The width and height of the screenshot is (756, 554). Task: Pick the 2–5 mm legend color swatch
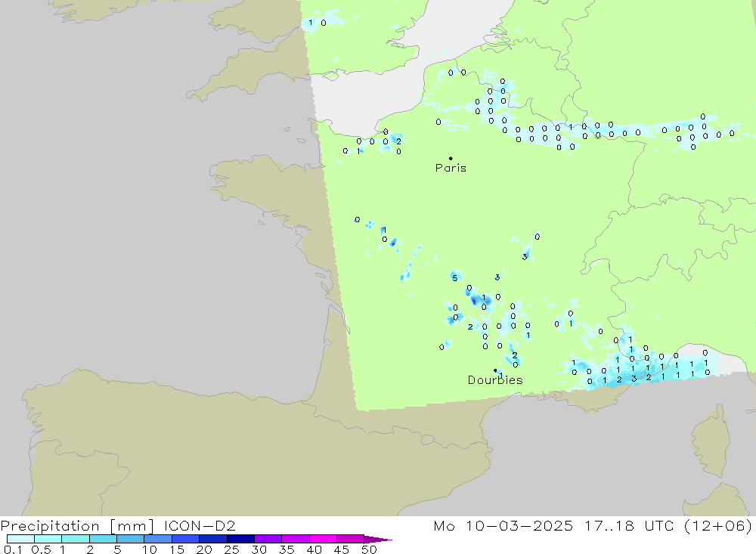tap(103, 539)
